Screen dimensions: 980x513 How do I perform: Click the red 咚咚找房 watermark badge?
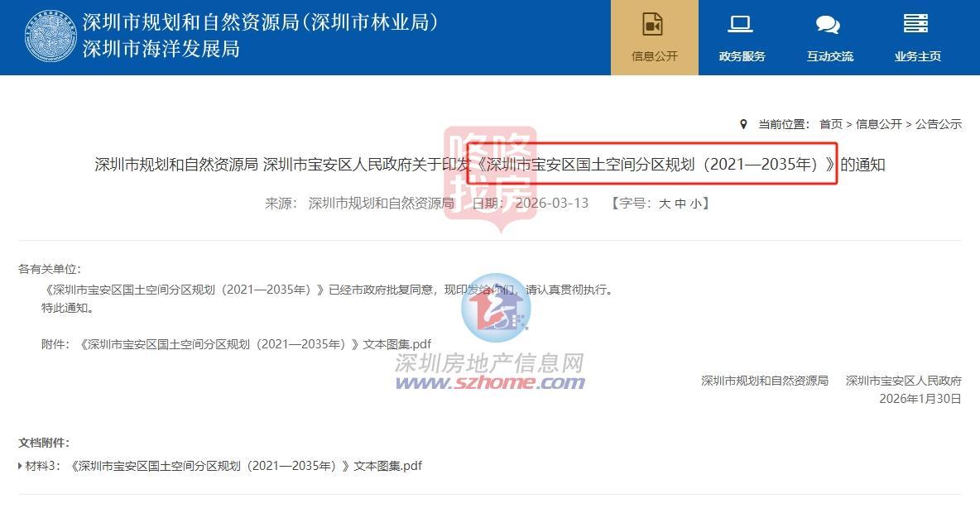491,178
